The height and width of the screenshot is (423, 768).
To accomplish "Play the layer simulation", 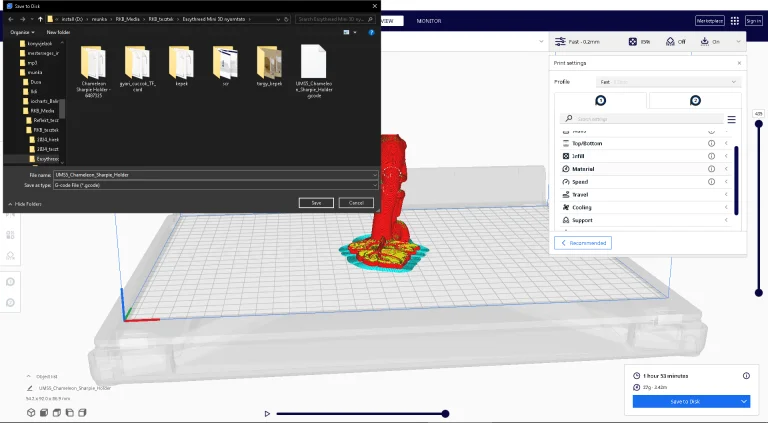I will click(x=267, y=413).
